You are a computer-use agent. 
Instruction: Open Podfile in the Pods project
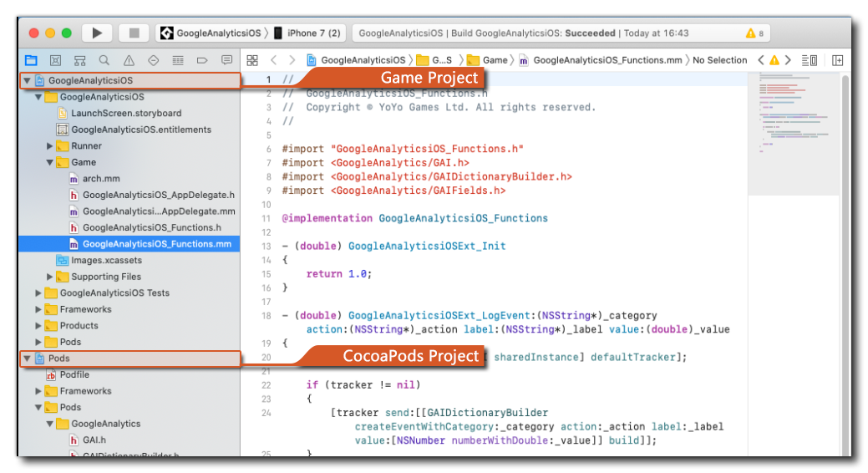(x=74, y=374)
